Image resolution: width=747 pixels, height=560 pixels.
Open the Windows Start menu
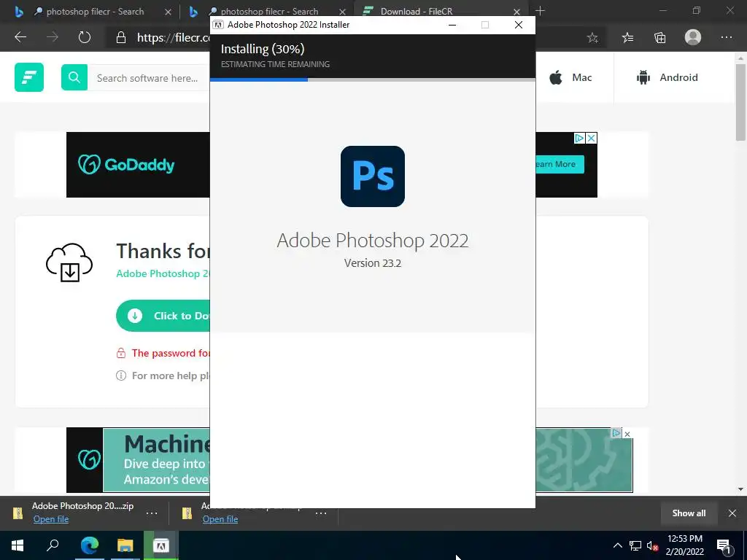(18, 545)
